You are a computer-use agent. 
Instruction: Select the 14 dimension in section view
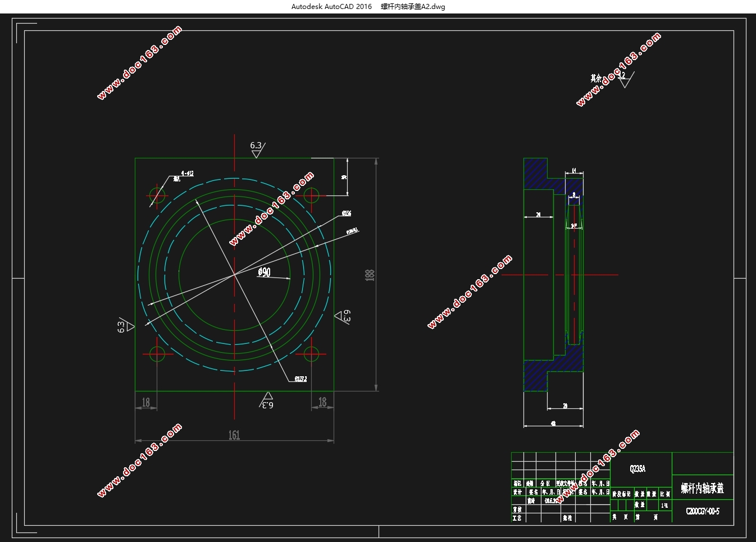point(574,170)
